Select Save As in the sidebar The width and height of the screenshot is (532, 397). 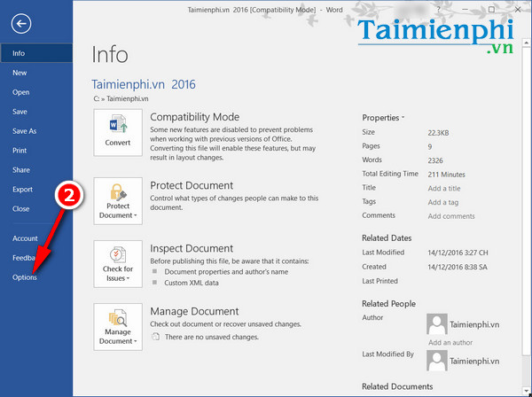[x=36, y=131]
